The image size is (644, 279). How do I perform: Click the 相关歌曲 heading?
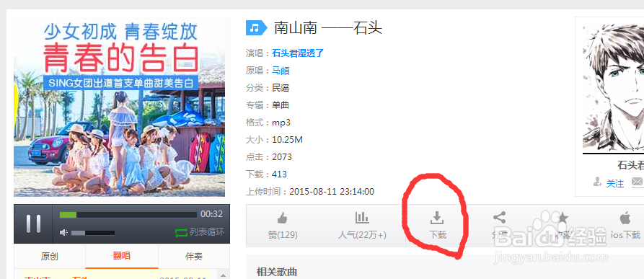pyautogui.click(x=276, y=272)
